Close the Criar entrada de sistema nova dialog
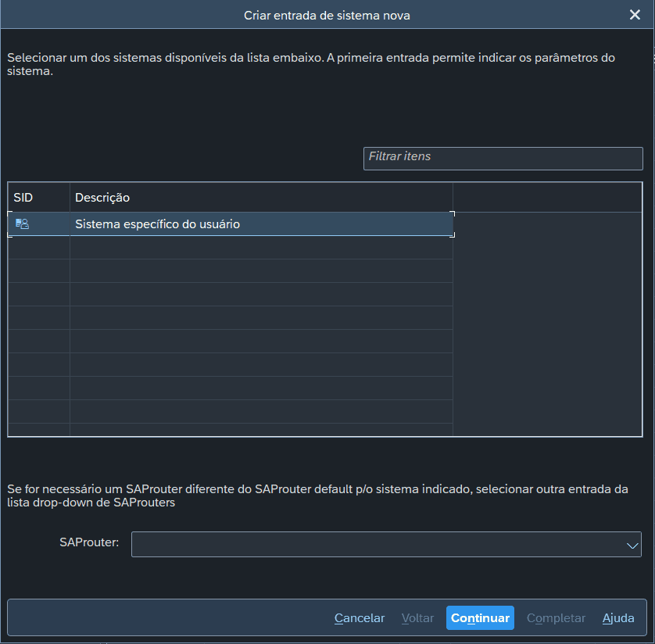Viewport: 655px width, 644px height. click(x=635, y=15)
